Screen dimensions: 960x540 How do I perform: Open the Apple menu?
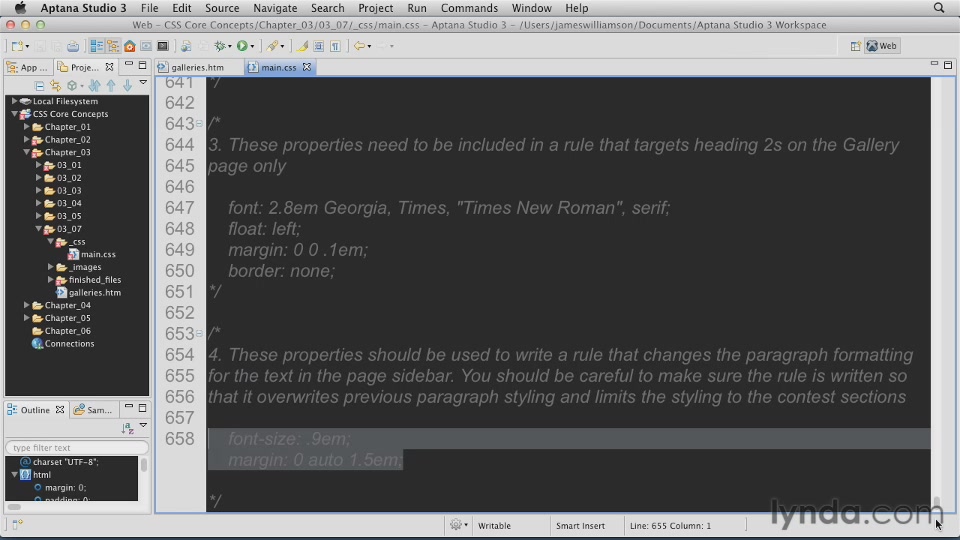click(20, 8)
